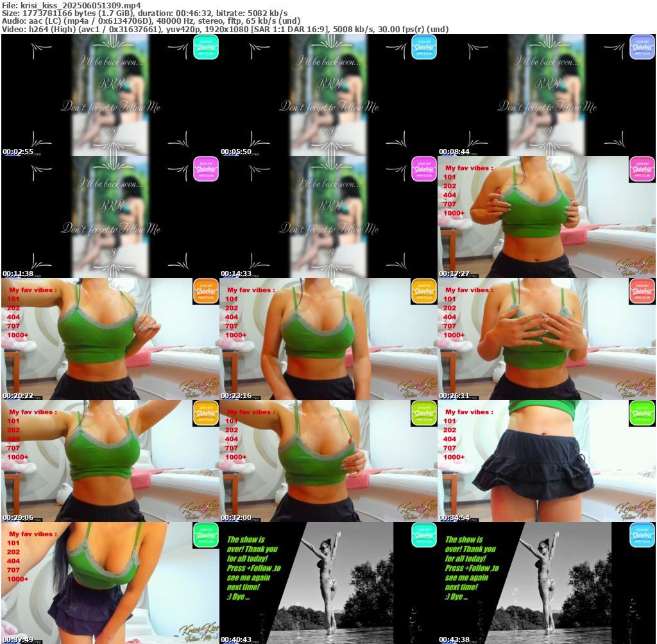This screenshot has height=644, width=657.
Task: Choose the thumbnail stamped 00:37:49
Action: pos(110,583)
